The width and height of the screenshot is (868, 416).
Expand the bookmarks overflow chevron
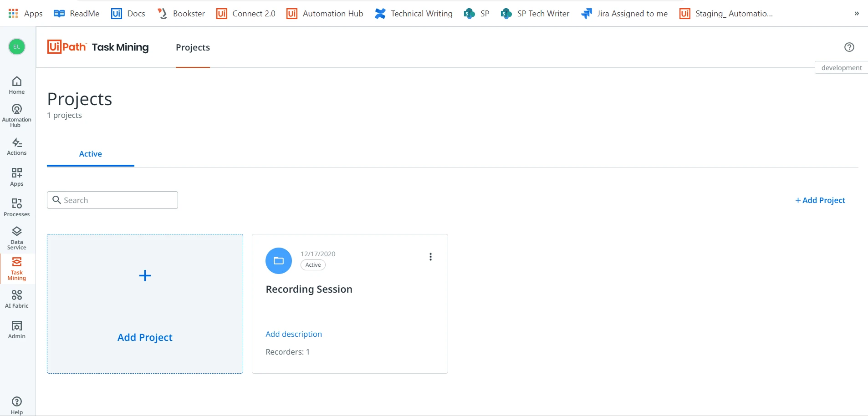[x=857, y=13]
